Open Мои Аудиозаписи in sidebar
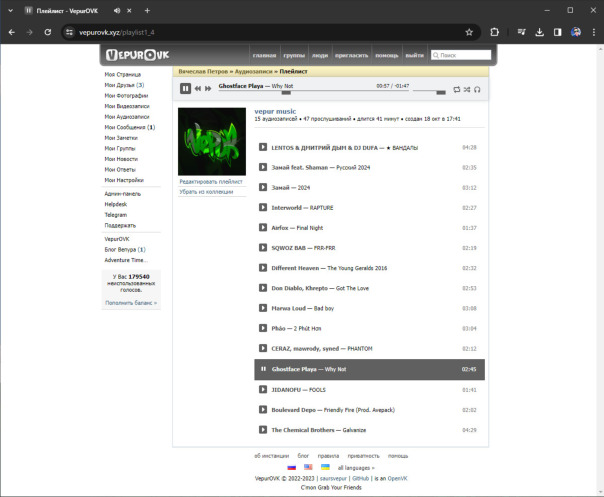Screen dimensions: 604x497 click(x=127, y=116)
